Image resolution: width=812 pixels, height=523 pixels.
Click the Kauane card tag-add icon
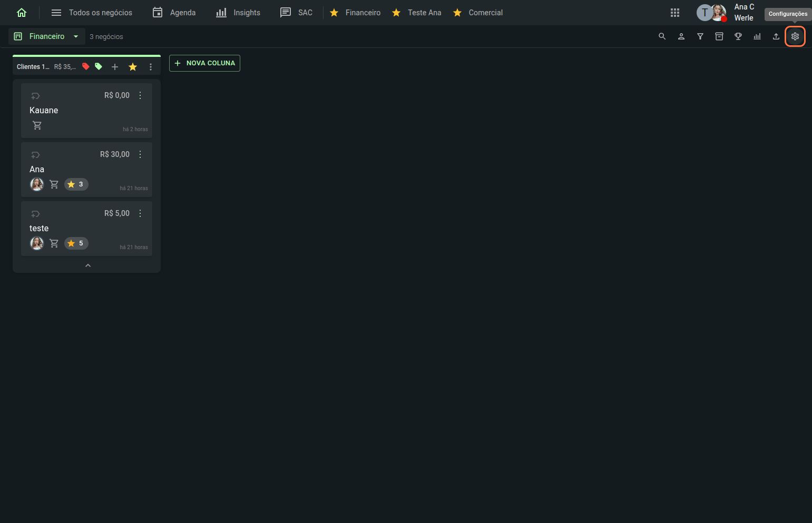pos(35,96)
